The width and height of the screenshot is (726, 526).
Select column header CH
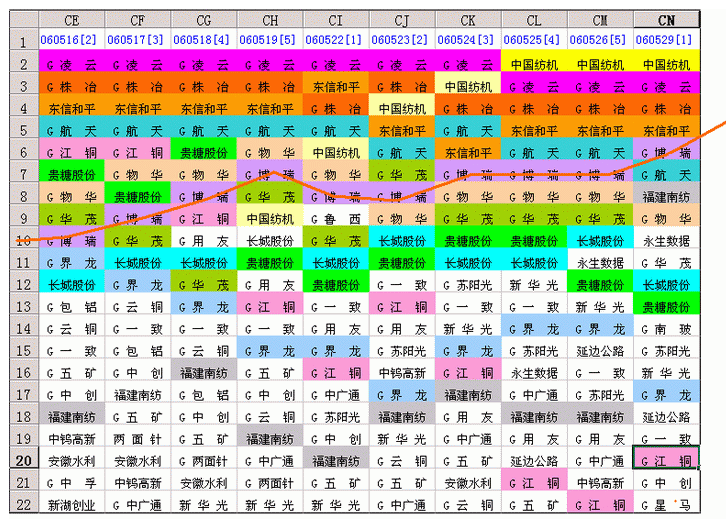pyautogui.click(x=270, y=20)
